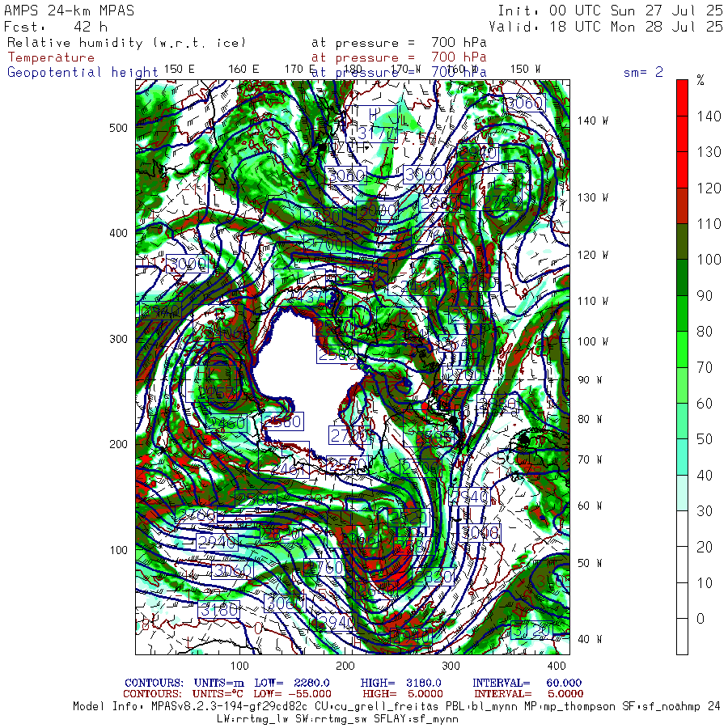This screenshot has width=728, height=728.
Task: Click the red "LOW= -55.000" contour value
Action: pyautogui.click(x=292, y=694)
